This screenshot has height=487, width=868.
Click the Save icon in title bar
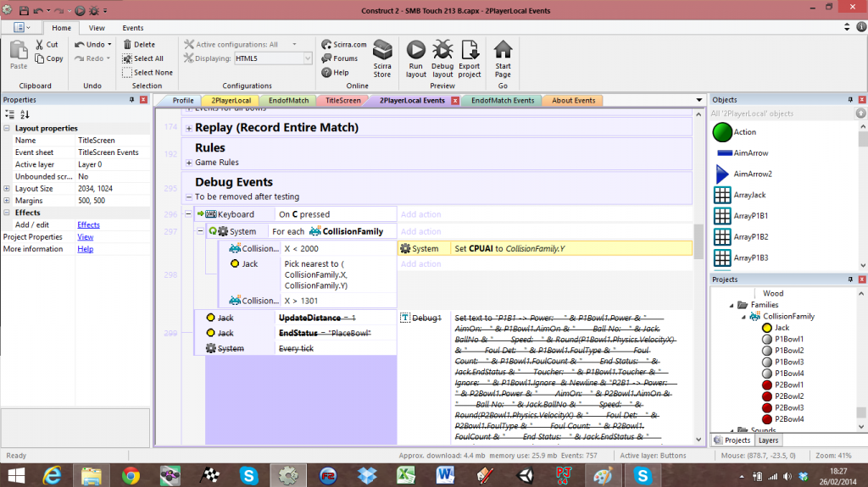pyautogui.click(x=24, y=10)
